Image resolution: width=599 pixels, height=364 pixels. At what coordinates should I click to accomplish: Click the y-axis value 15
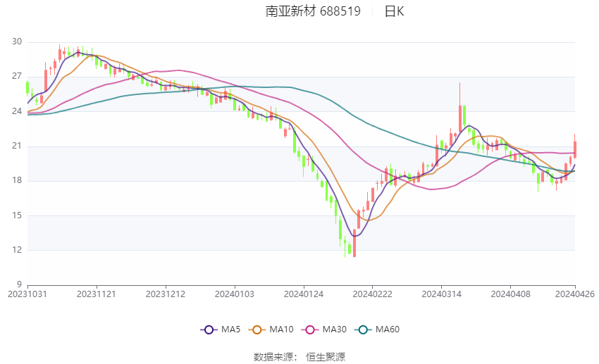click(17, 215)
